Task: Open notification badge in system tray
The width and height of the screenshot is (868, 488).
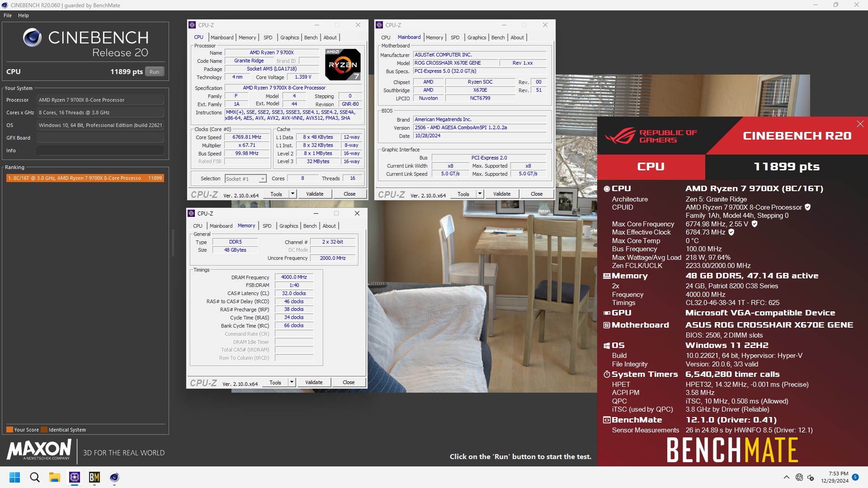Action: pyautogui.click(x=855, y=477)
